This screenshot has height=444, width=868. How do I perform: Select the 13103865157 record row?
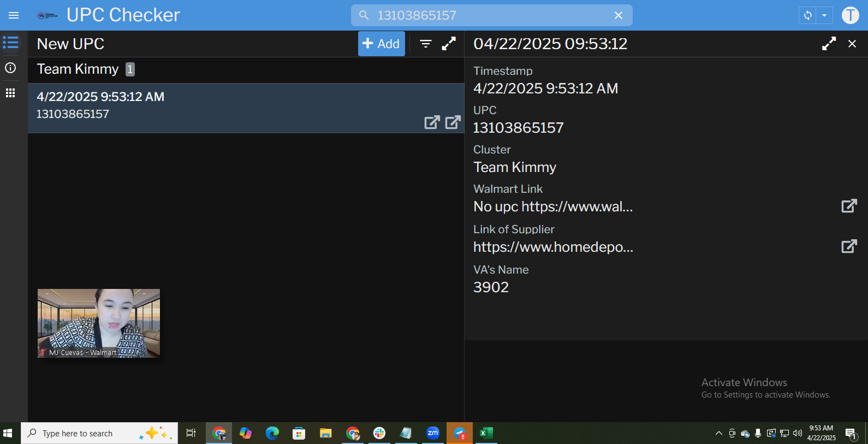click(x=218, y=108)
